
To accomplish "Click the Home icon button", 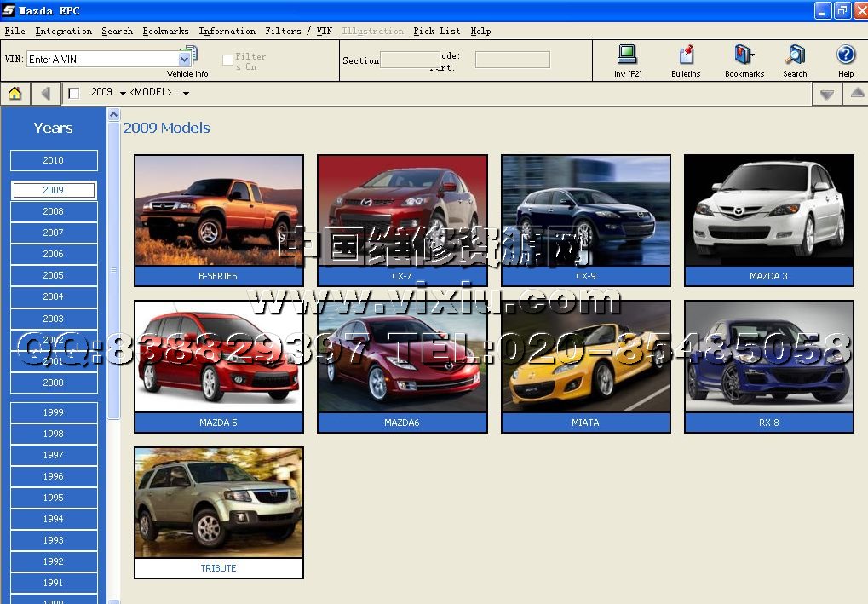I will tap(14, 94).
